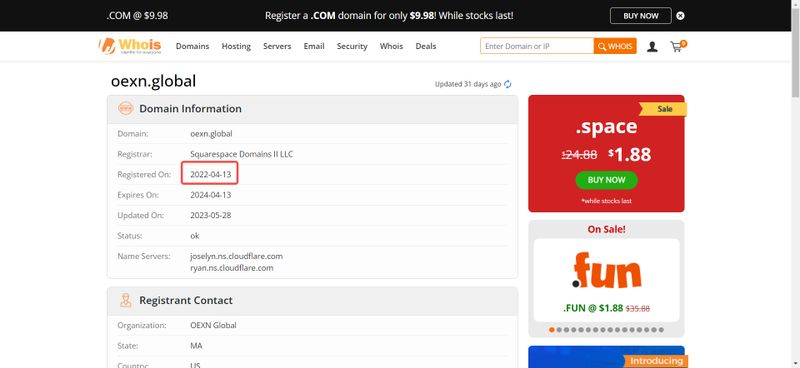The width and height of the screenshot is (800, 368).
Task: Click the .COM @ $9.98 banner text
Action: click(x=137, y=16)
